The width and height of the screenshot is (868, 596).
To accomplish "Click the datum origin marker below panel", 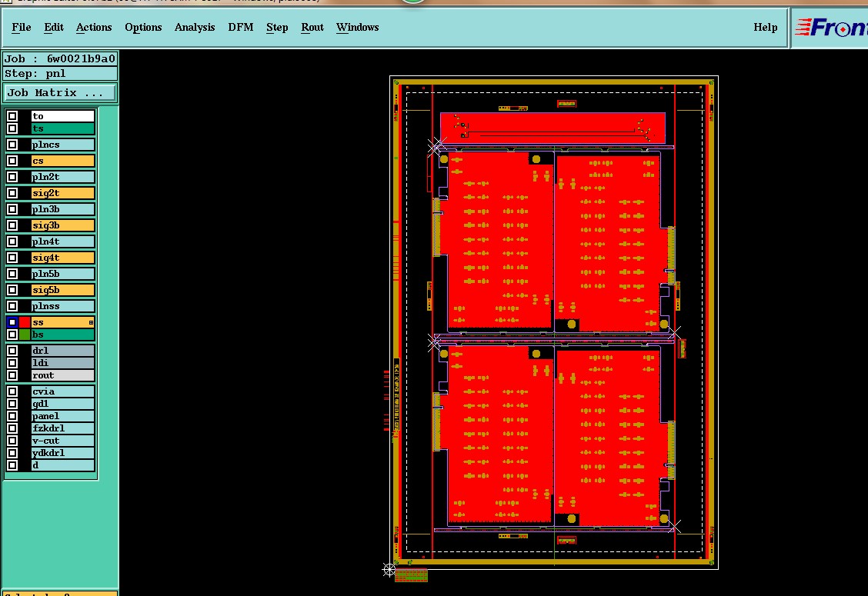I will click(389, 569).
